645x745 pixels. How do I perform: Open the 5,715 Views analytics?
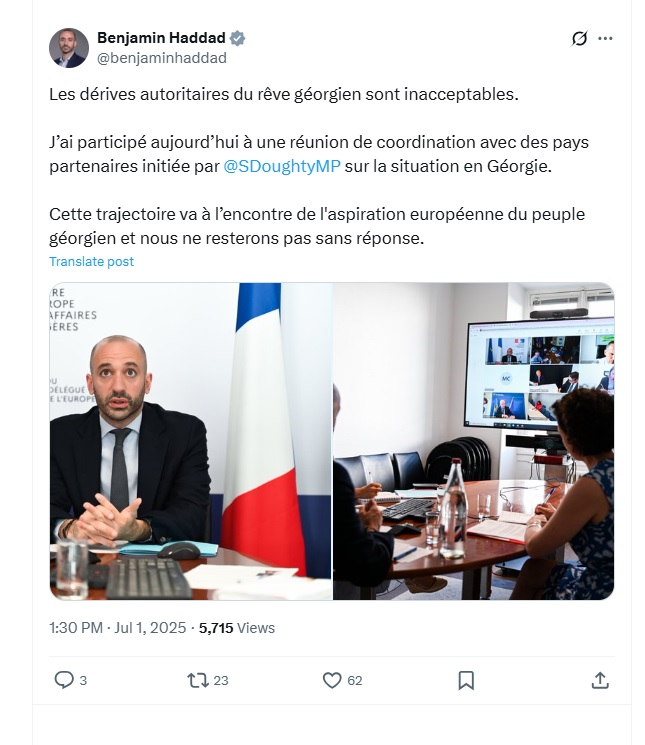(x=237, y=628)
